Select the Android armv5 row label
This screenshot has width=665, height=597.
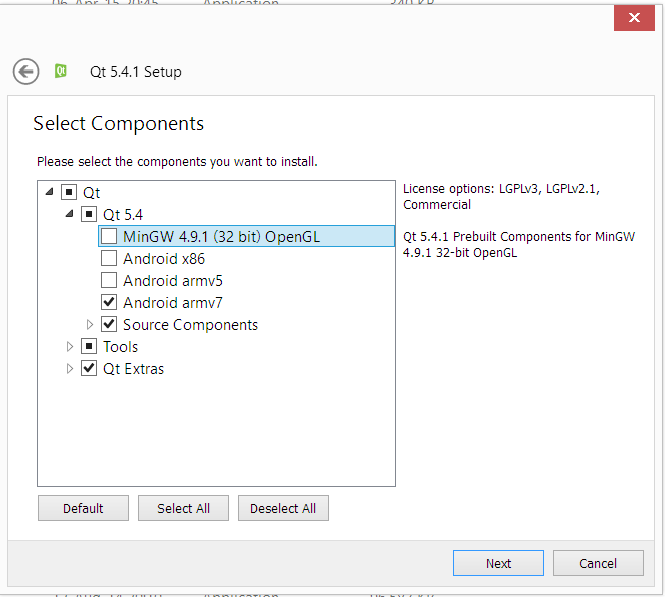[x=173, y=281]
